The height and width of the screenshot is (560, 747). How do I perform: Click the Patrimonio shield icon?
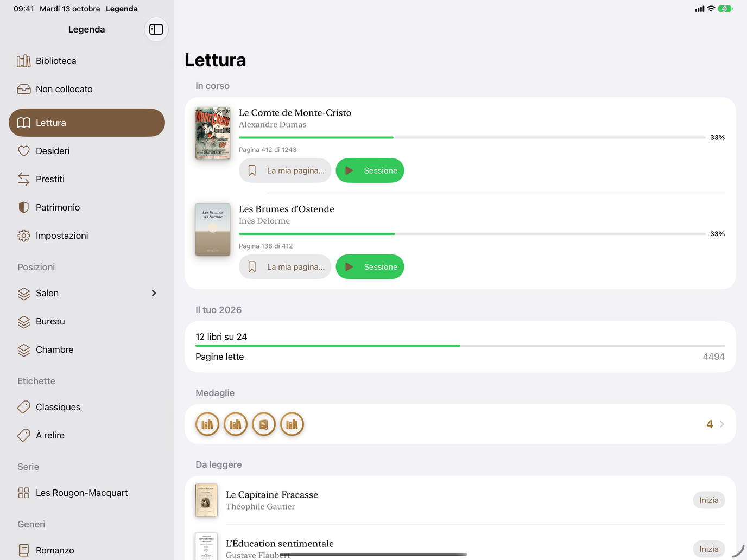23,207
